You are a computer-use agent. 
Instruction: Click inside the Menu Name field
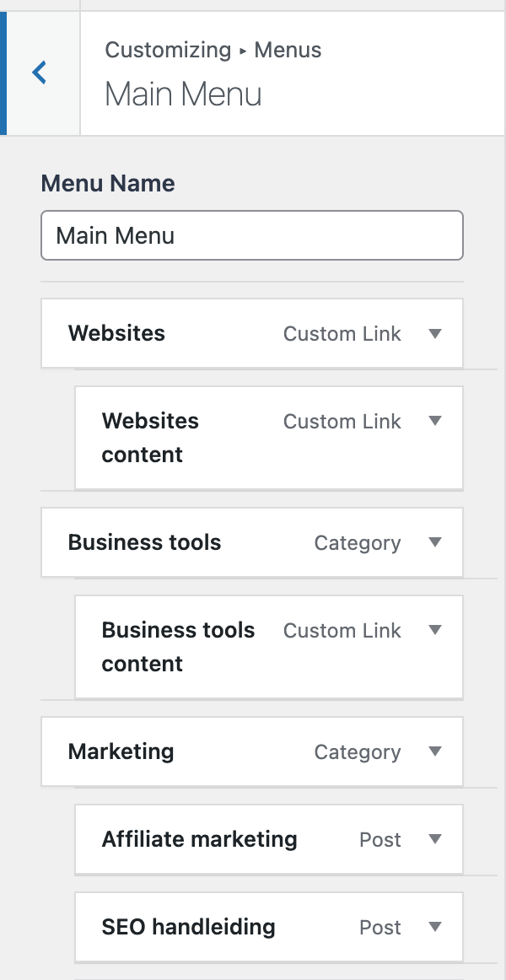coord(252,235)
